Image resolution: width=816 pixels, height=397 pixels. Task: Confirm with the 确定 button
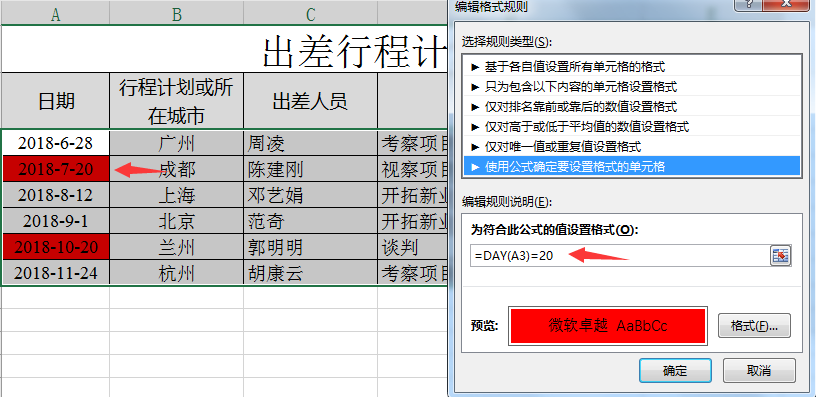pos(675,371)
